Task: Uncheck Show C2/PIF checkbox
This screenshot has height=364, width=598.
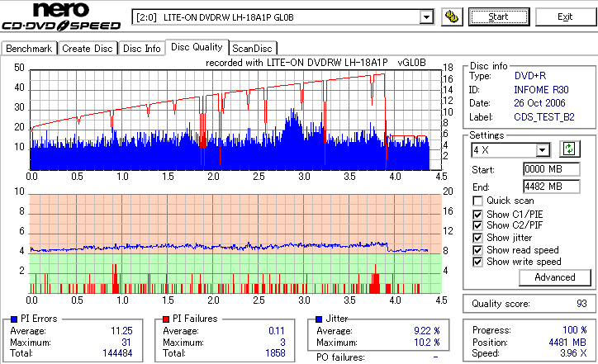Action: coord(477,225)
